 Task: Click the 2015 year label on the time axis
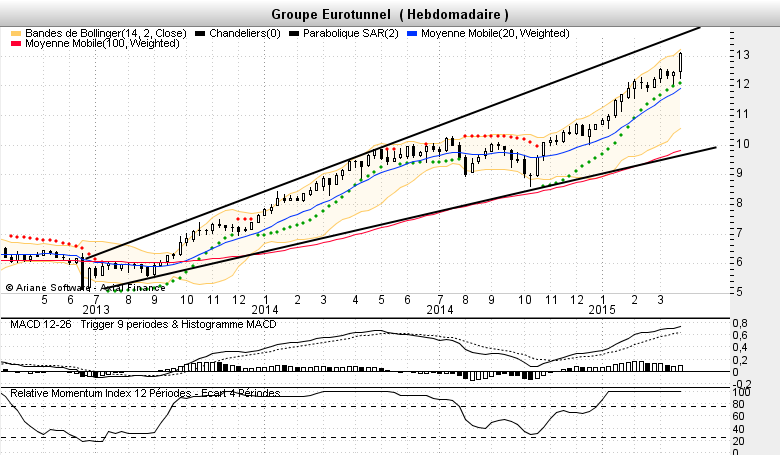pyautogui.click(x=602, y=310)
